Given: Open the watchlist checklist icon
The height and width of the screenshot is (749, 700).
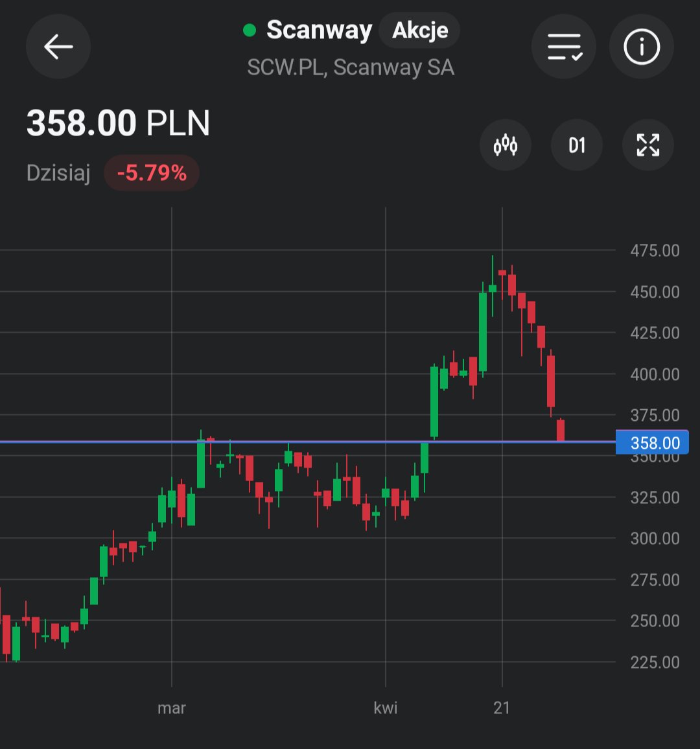Looking at the screenshot, I should [x=564, y=46].
